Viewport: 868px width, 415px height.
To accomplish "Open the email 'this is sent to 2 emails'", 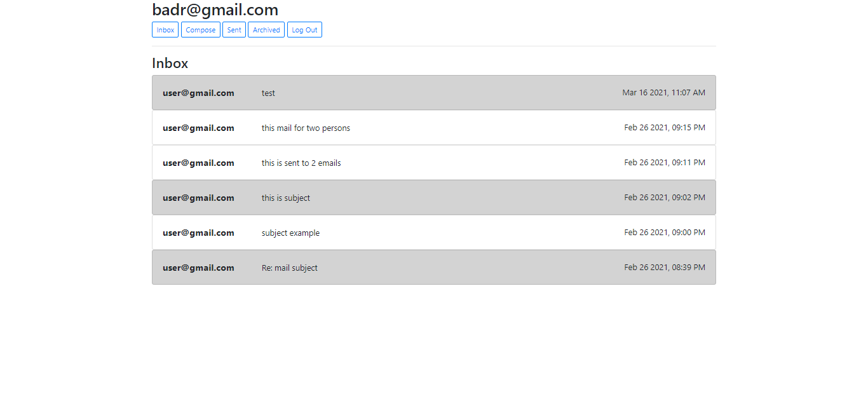I will 434,162.
